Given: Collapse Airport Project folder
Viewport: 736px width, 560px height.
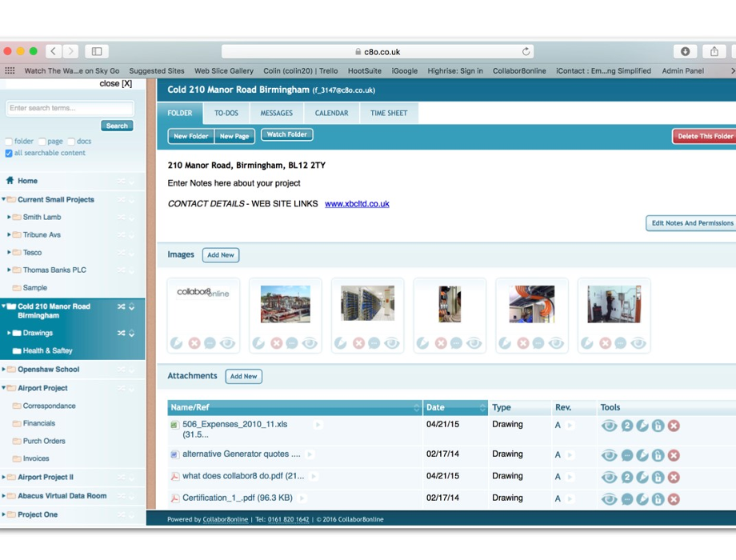Looking at the screenshot, I should coord(4,388).
